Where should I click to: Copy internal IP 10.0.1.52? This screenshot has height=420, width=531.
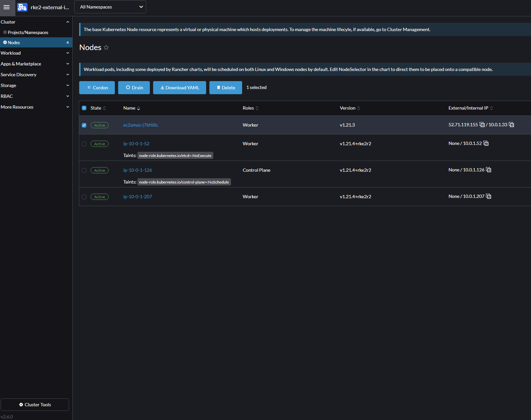pyautogui.click(x=486, y=143)
